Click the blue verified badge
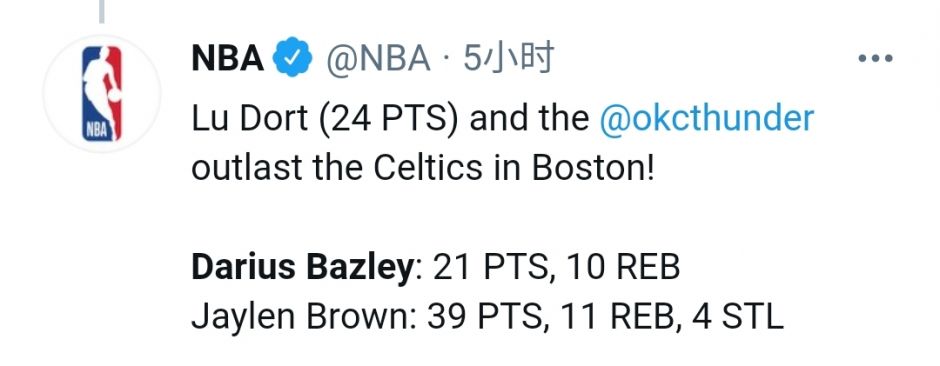 [293, 58]
